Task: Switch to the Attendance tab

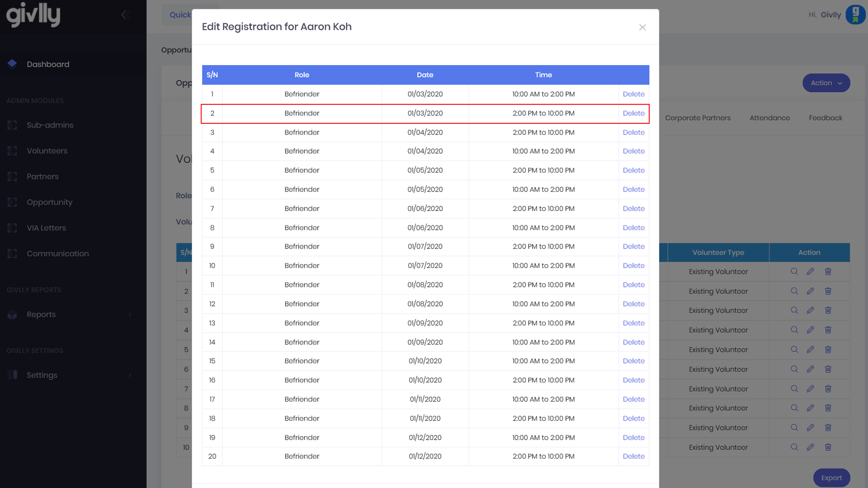Action: tap(769, 118)
